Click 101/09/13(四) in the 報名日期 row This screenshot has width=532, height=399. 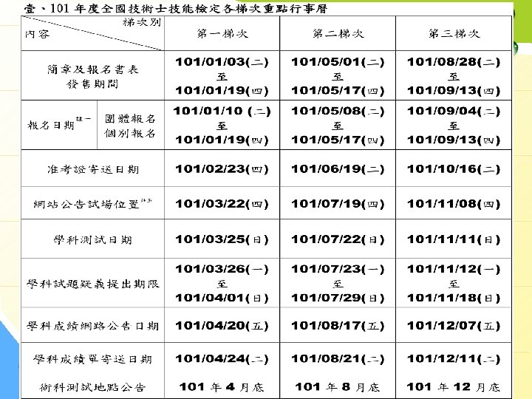click(x=454, y=140)
